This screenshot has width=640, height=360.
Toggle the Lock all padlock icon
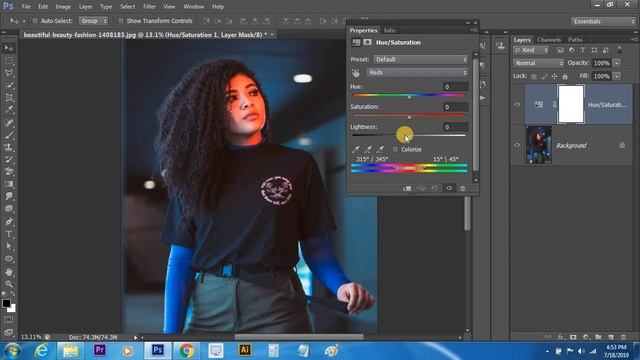coord(565,76)
